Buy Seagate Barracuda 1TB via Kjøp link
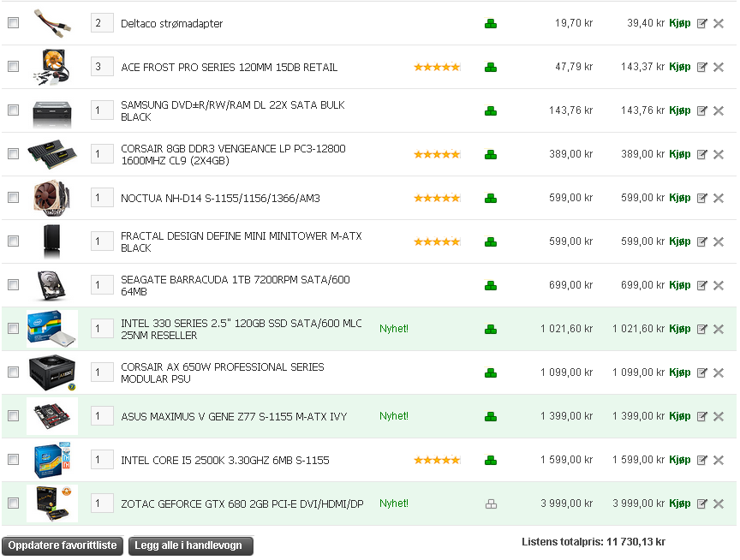The image size is (740, 560). (x=679, y=285)
